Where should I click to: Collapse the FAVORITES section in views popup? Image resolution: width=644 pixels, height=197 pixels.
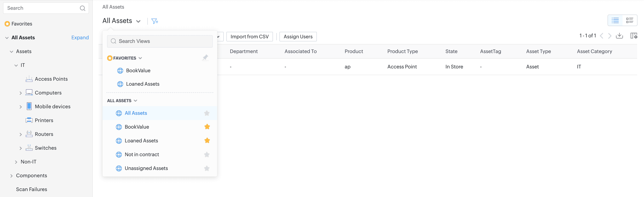coord(140,58)
